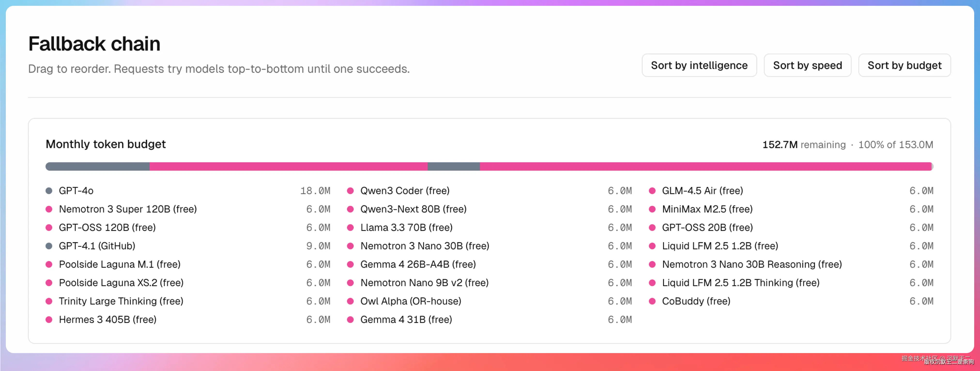Select MiniMax M2.5 (free)
This screenshot has height=371, width=980.
coord(707,209)
